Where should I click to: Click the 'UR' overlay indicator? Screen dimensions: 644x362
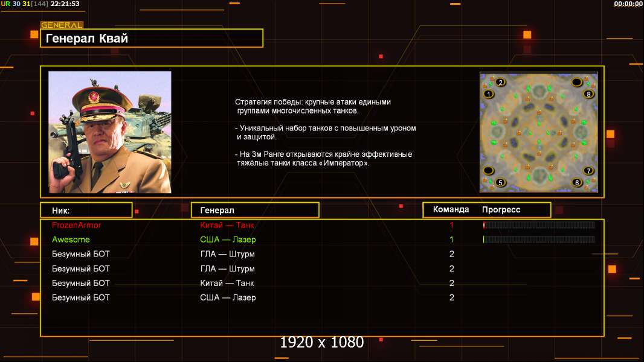[x=5, y=4]
